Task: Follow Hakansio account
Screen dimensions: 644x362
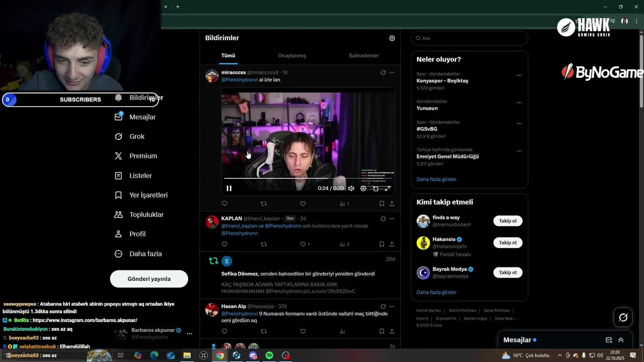Action: click(508, 242)
